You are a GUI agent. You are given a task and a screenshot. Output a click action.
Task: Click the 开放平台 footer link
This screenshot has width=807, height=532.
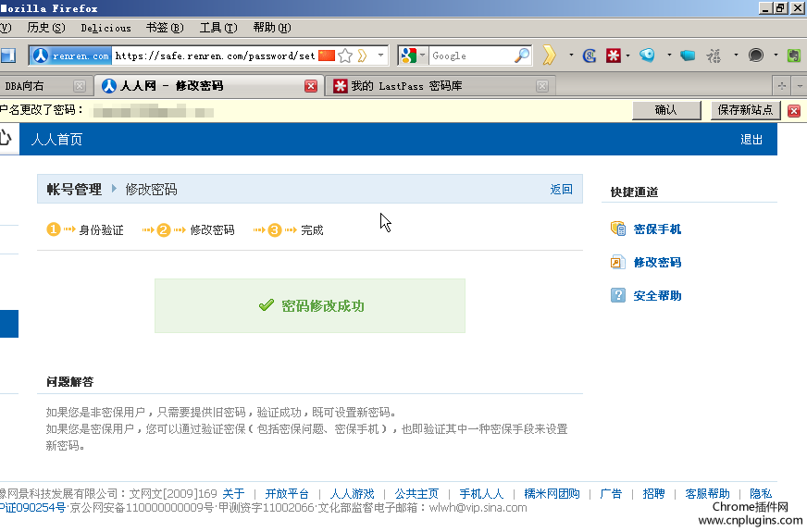coord(287,494)
